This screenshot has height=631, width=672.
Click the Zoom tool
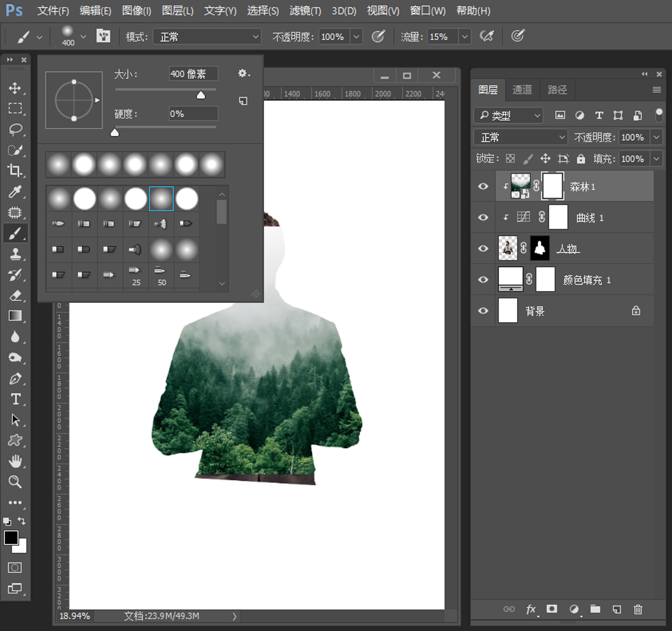click(x=15, y=482)
